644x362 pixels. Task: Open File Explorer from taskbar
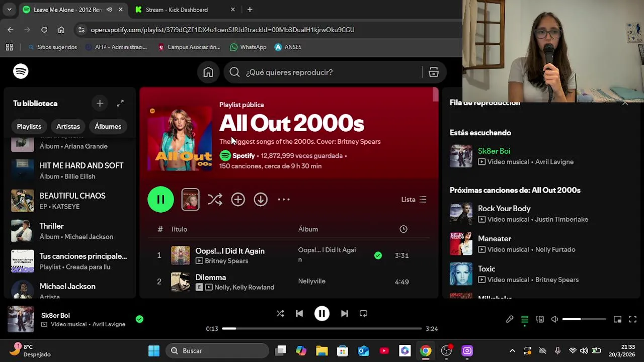322,351
